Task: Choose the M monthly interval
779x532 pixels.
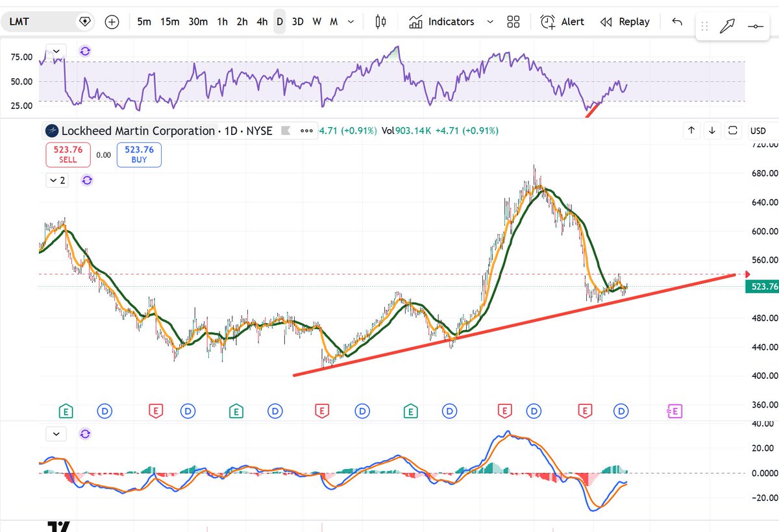Action: pos(334,21)
